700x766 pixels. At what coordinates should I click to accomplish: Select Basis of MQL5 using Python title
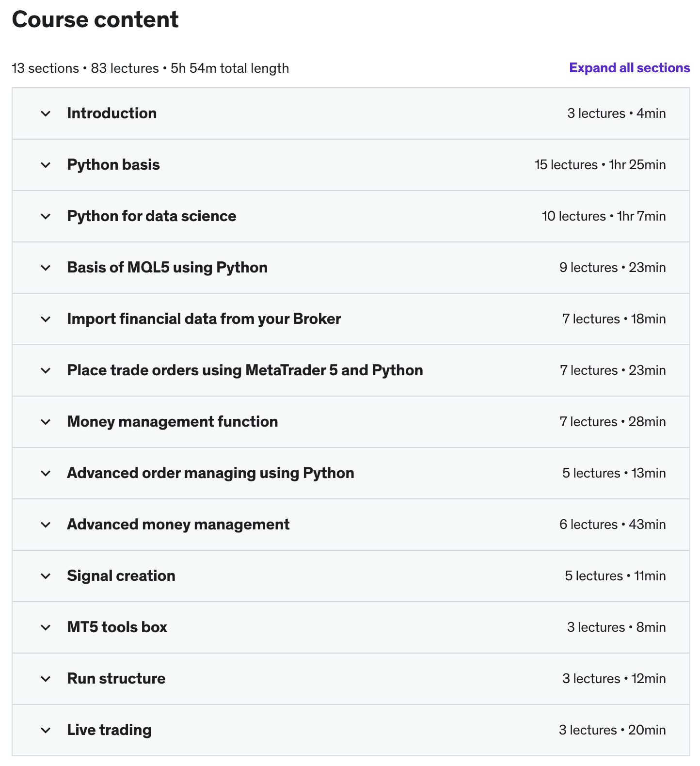pos(167,268)
